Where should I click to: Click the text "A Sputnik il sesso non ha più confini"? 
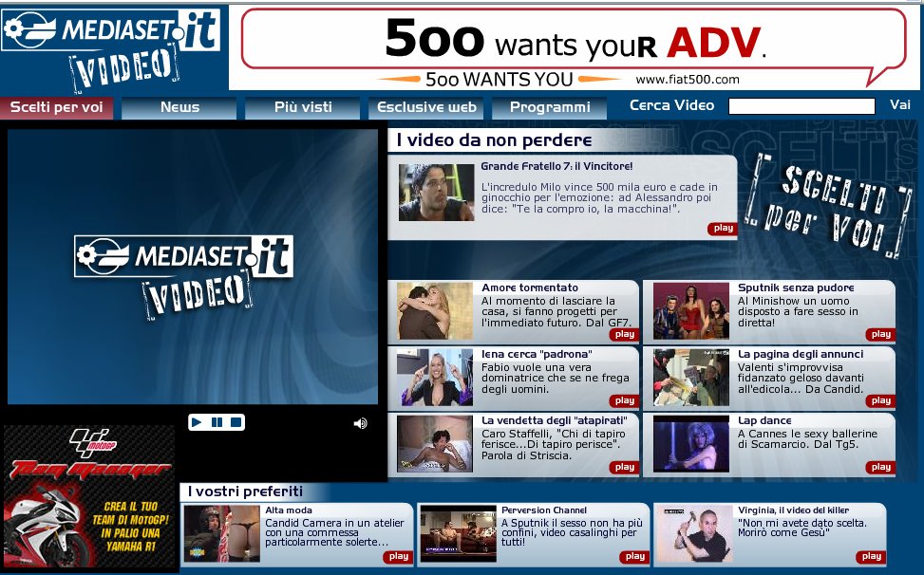(573, 532)
